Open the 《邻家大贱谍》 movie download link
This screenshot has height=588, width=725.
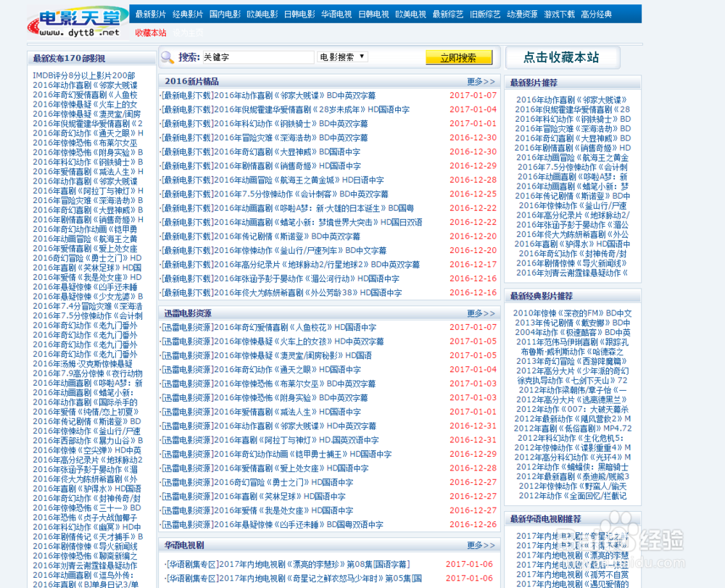click(x=275, y=95)
